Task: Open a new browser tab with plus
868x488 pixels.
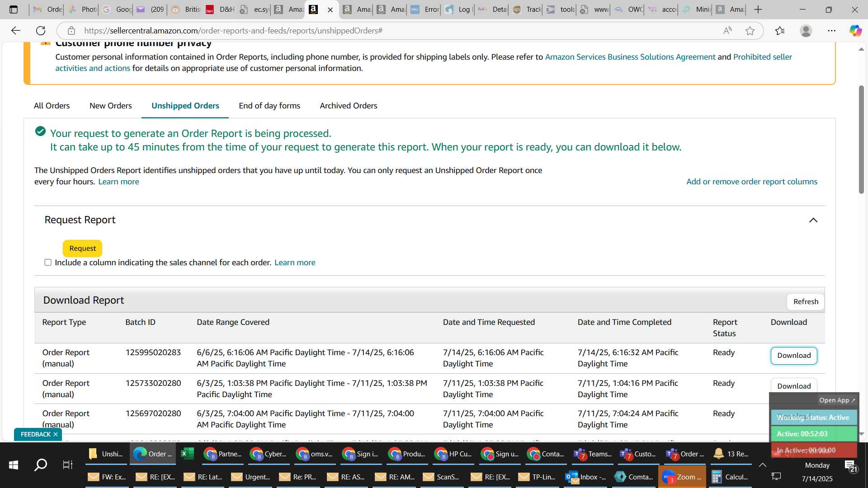Action: pyautogui.click(x=758, y=9)
